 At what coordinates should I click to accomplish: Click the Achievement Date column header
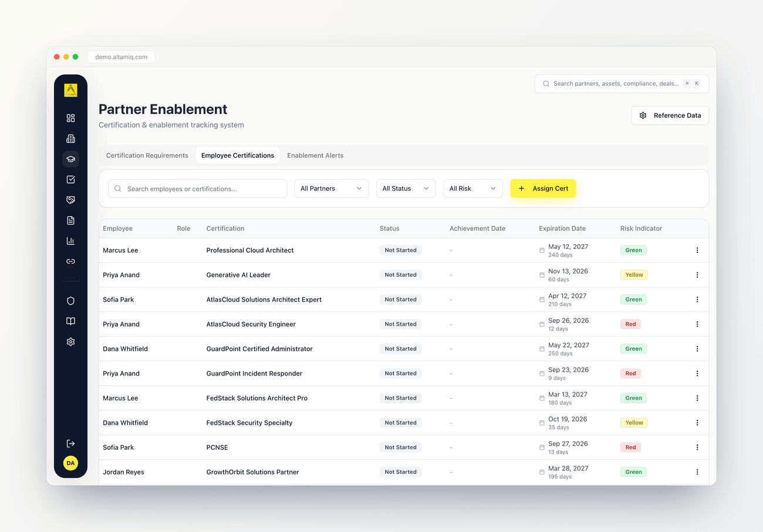pos(477,229)
